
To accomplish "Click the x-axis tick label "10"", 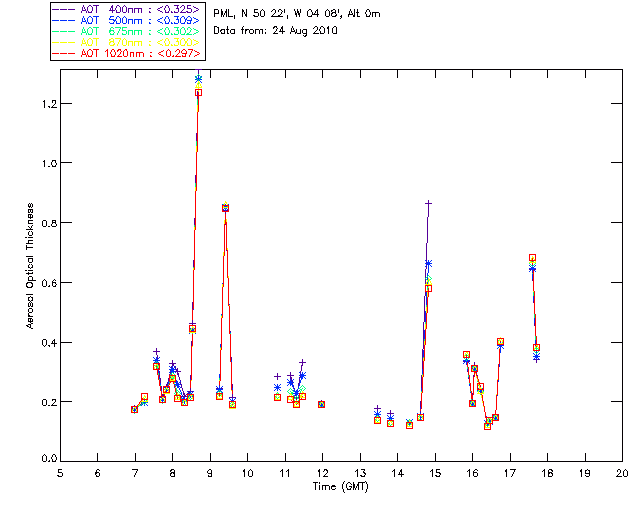I will pos(247,473).
